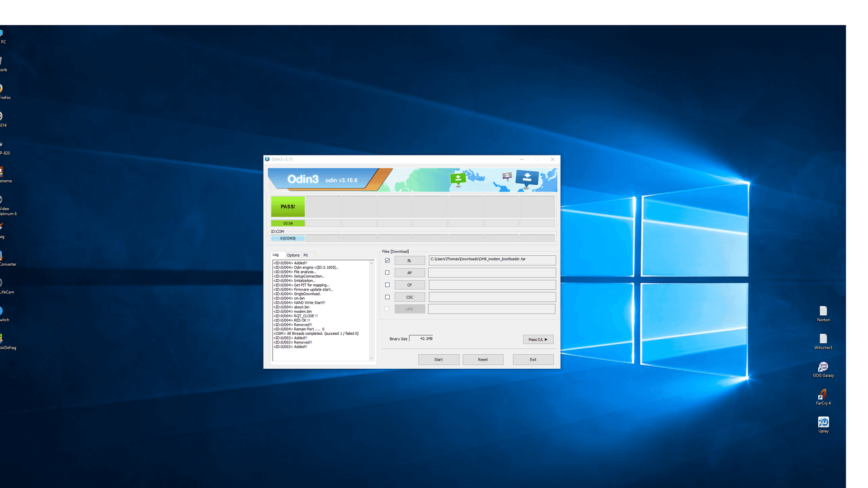Click the '<ID:0/003> Removed!!' log line
The height and width of the screenshot is (488, 868).
[x=292, y=343]
